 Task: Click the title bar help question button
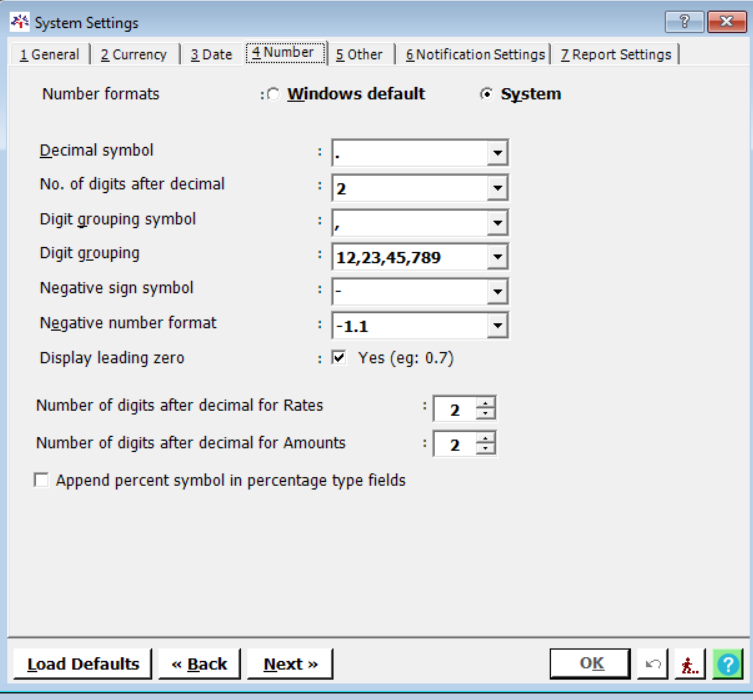coord(684,22)
